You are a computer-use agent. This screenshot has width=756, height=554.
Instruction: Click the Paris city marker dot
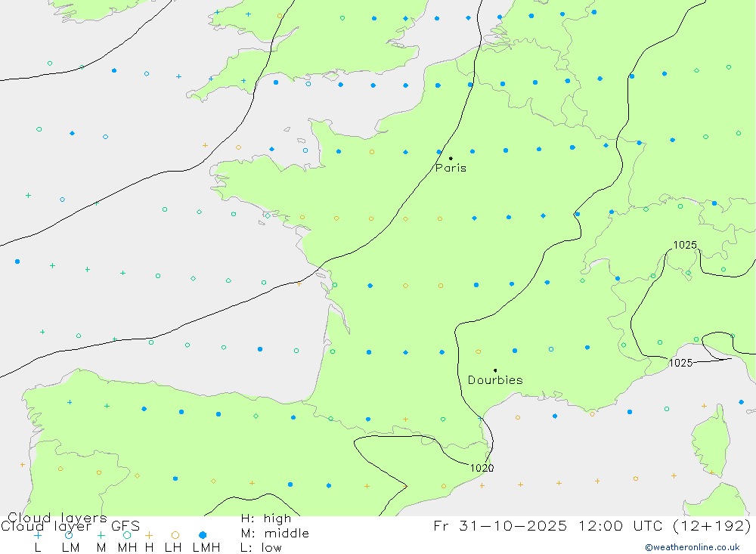tap(451, 158)
